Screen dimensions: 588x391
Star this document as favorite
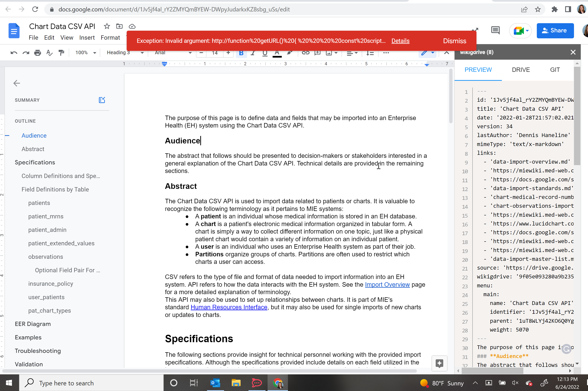(x=107, y=26)
